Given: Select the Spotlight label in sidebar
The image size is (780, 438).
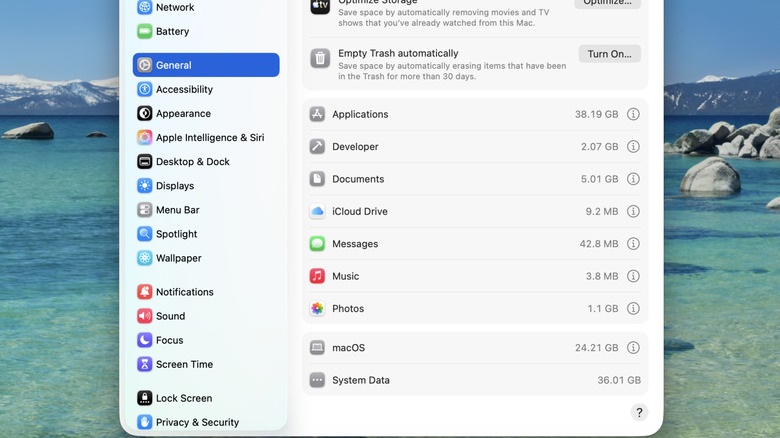Looking at the screenshot, I should point(177,234).
